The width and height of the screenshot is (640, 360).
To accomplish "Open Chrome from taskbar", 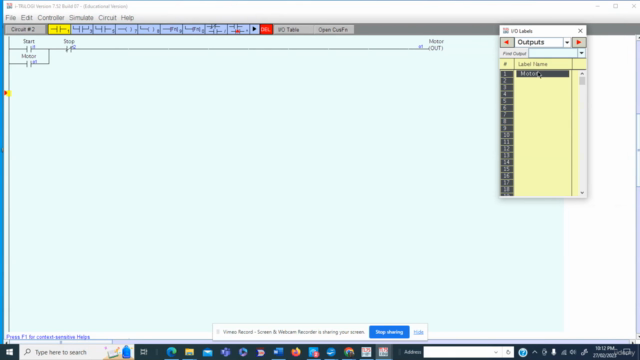I will (x=349, y=352).
